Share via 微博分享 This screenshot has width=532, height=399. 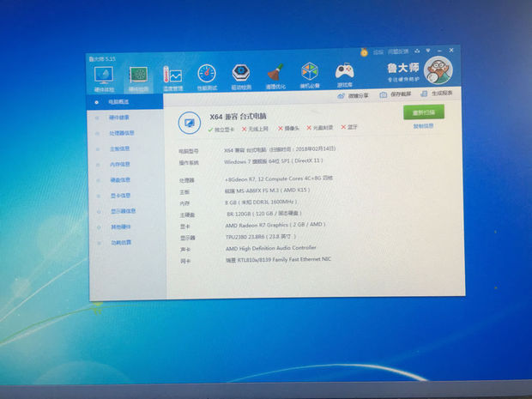(354, 96)
